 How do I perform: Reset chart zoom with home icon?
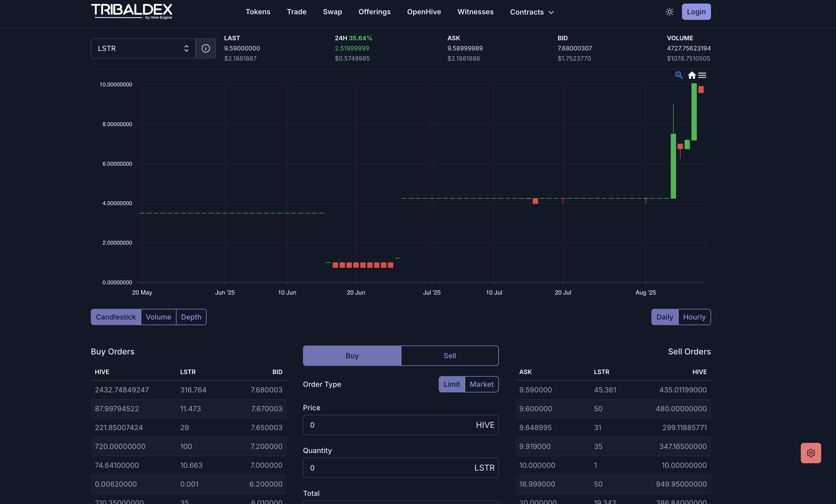692,75
